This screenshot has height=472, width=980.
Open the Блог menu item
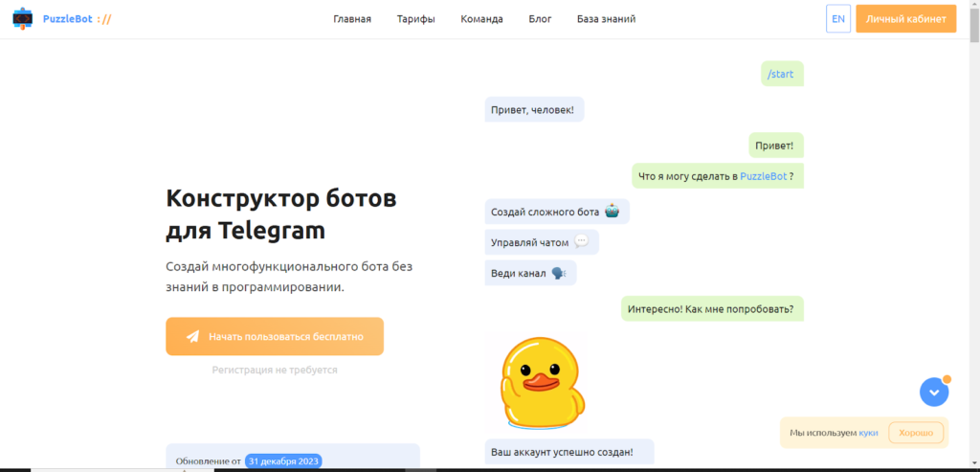pyautogui.click(x=540, y=19)
